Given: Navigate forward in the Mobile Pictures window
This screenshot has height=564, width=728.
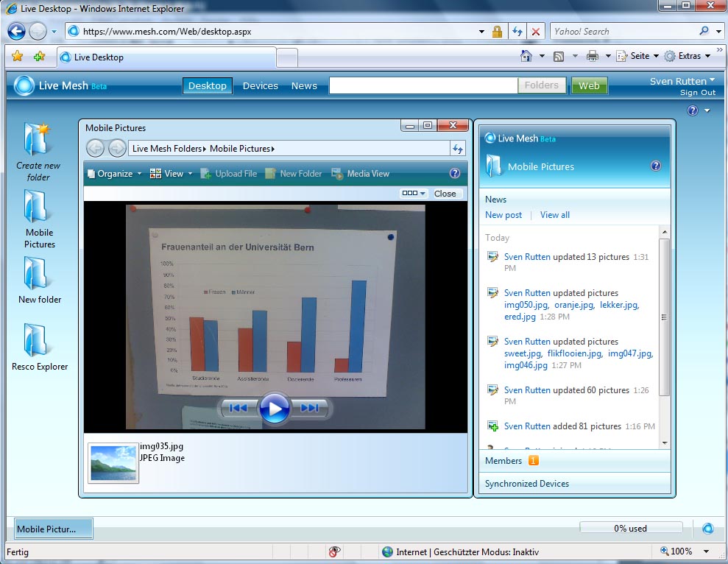Looking at the screenshot, I should [x=116, y=149].
